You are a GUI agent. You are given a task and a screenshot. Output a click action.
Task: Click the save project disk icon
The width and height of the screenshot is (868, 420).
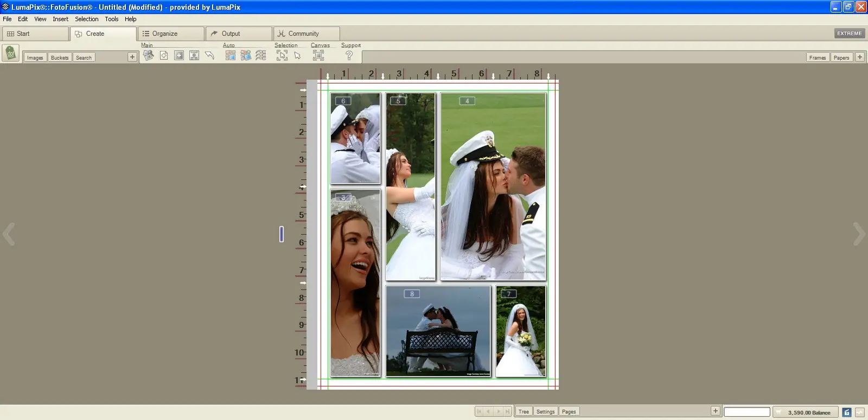(194, 55)
